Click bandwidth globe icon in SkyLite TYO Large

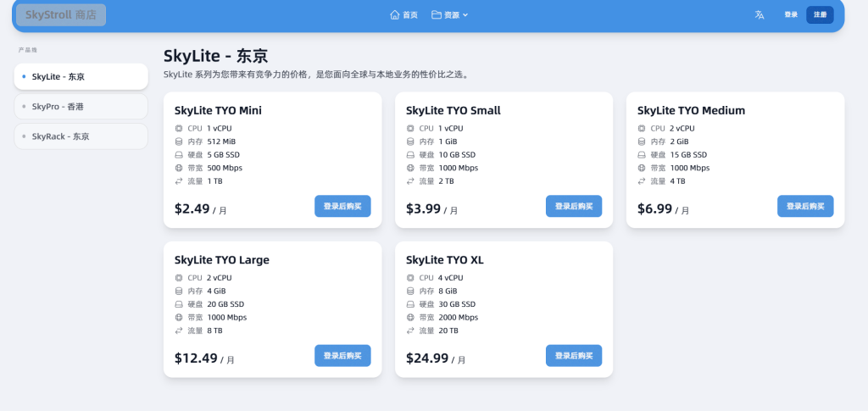point(179,318)
